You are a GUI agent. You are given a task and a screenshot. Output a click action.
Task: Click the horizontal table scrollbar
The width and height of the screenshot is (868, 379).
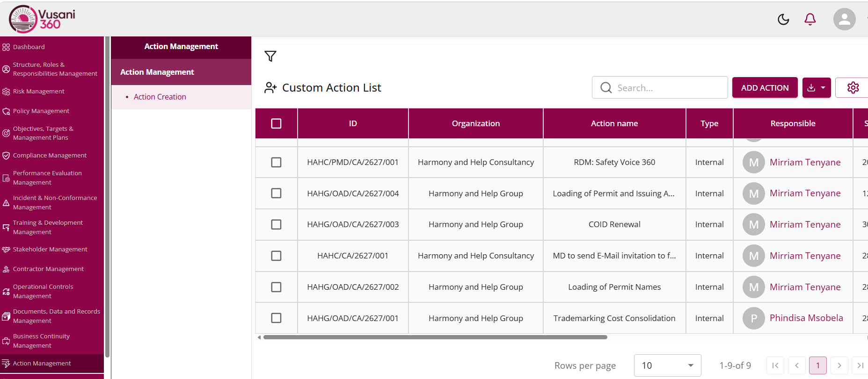point(435,337)
